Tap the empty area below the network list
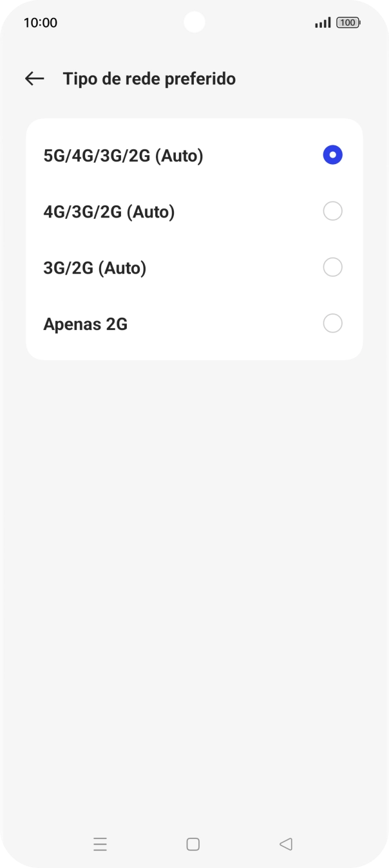This screenshot has height=868, width=389. point(194,547)
